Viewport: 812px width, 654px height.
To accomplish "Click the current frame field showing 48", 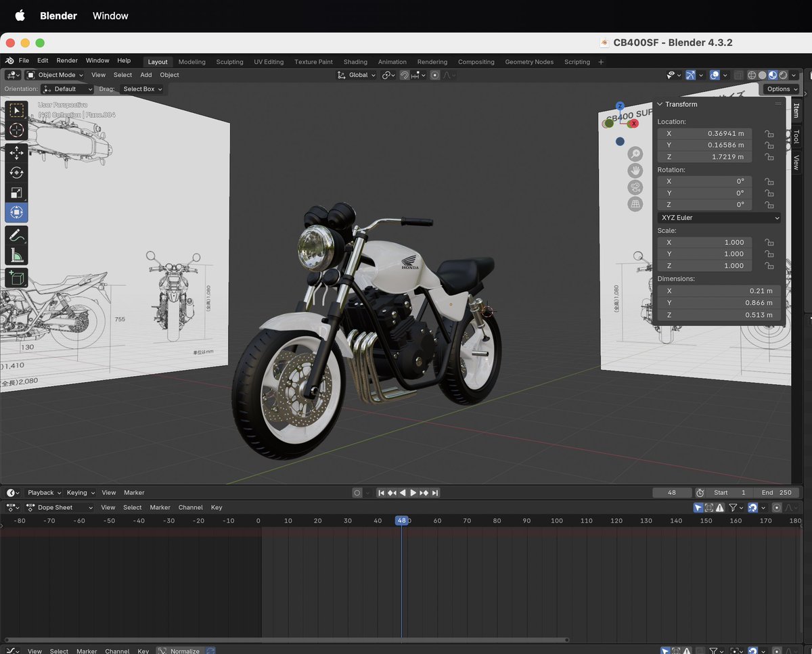I will click(672, 493).
